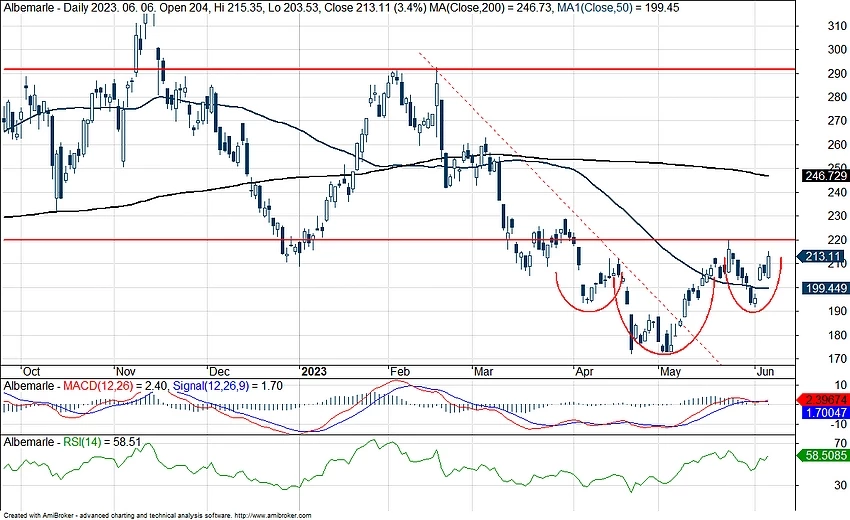
Task: Click the MACD axis tick -10
Action: (838, 425)
